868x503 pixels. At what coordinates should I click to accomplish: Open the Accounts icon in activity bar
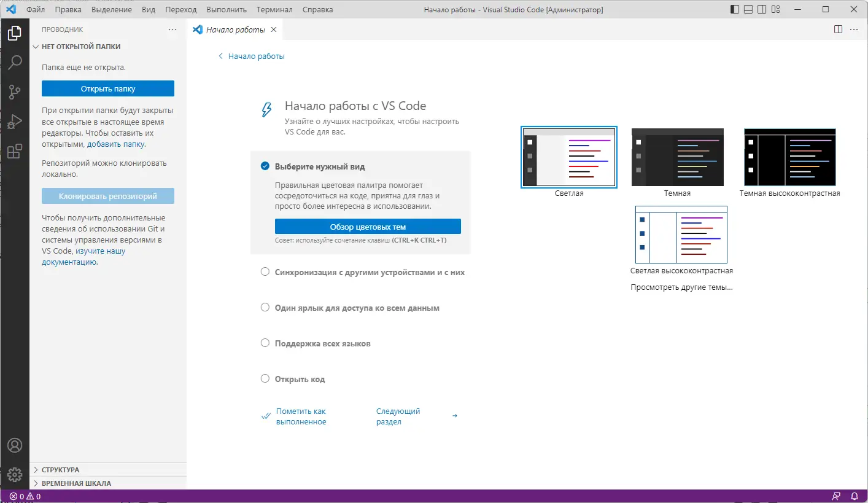[15, 445]
